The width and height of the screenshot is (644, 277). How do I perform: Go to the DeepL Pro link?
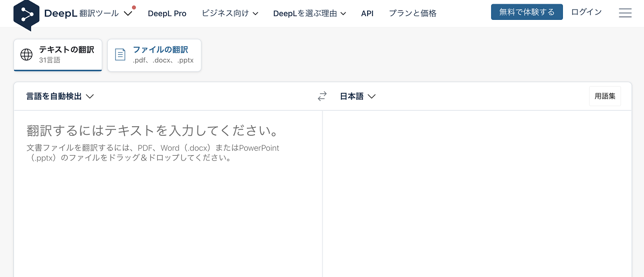167,13
